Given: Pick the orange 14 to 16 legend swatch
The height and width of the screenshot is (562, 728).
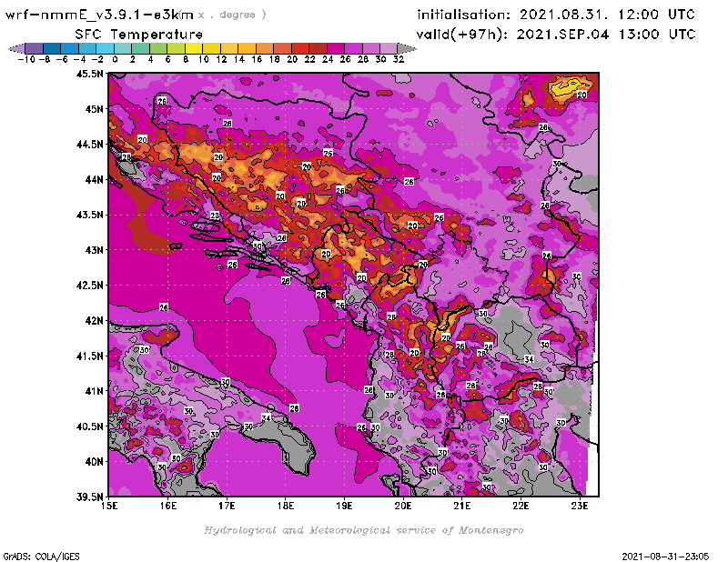Looking at the screenshot, I should click(247, 48).
